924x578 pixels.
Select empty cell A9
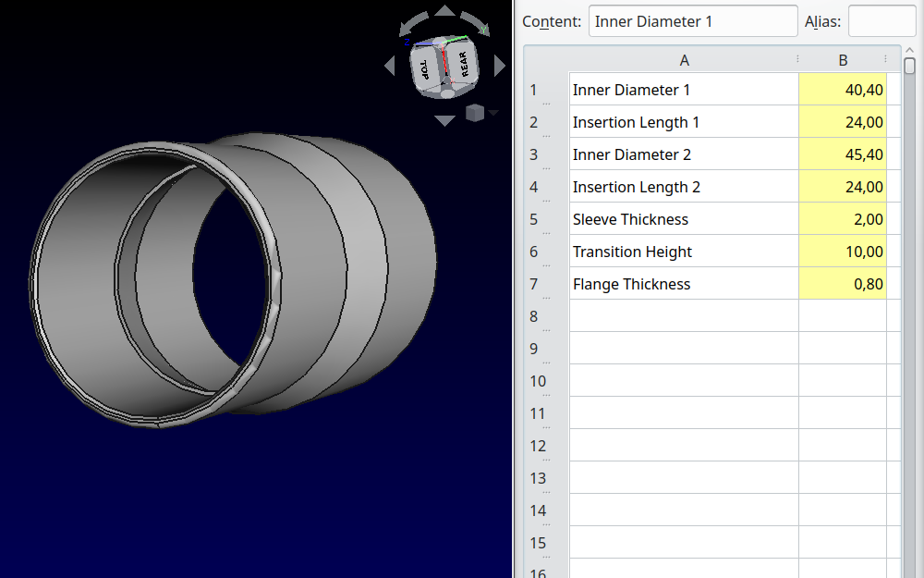coord(684,348)
